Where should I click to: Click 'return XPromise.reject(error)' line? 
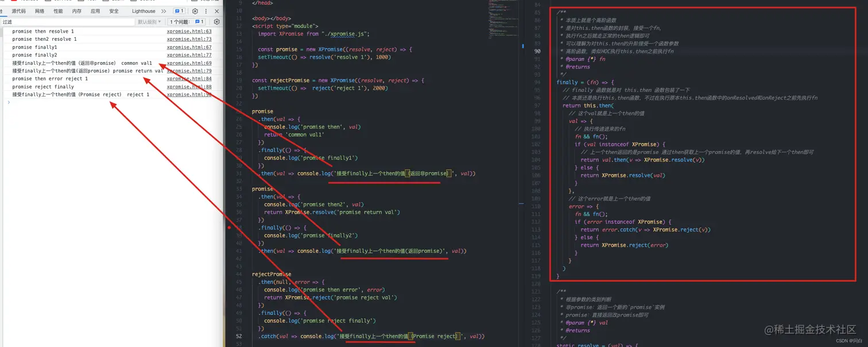625,245
